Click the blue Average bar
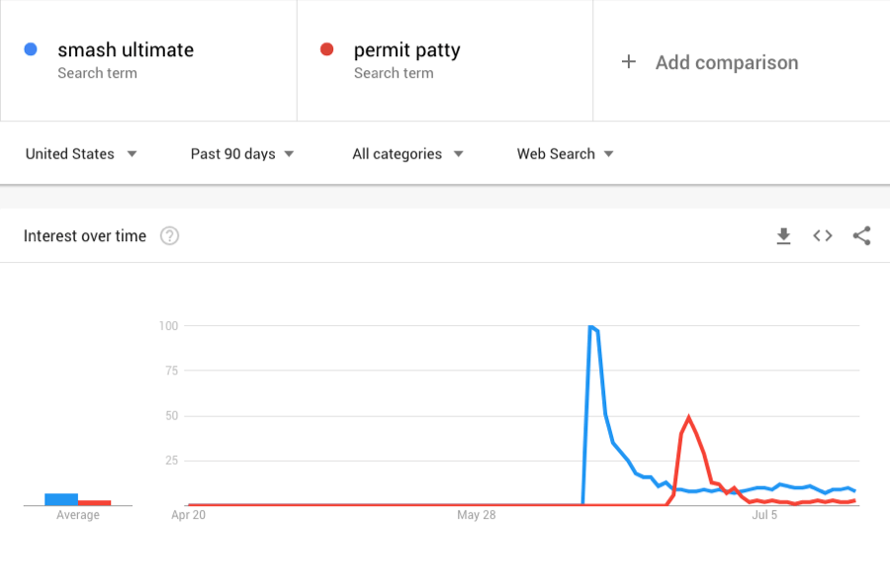Image resolution: width=890 pixels, height=588 pixels. [x=61, y=497]
